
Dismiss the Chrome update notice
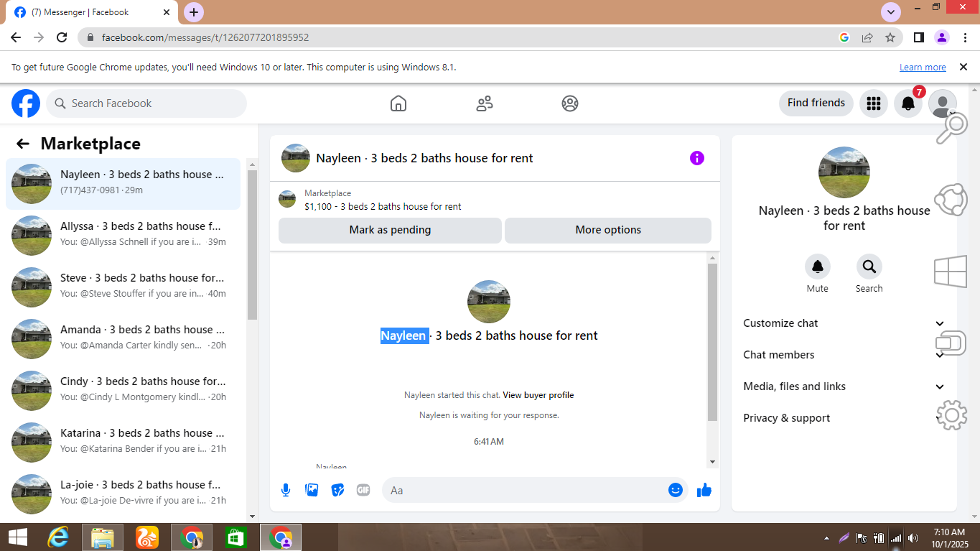(963, 67)
